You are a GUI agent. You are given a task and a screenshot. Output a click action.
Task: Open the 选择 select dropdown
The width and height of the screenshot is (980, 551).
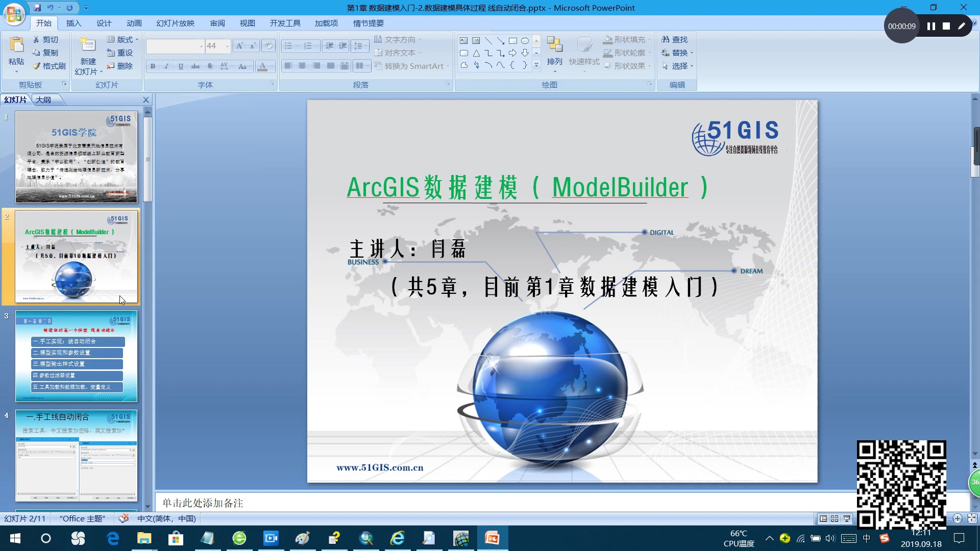click(678, 66)
